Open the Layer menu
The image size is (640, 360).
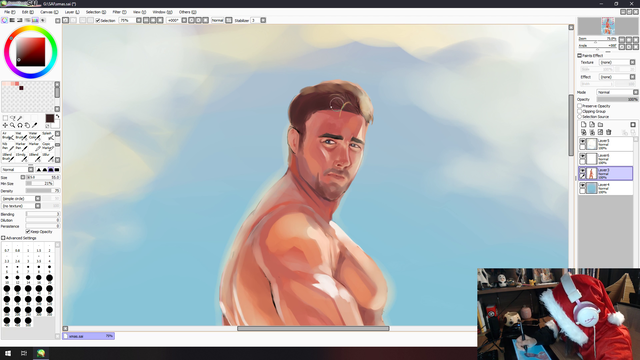(72, 12)
